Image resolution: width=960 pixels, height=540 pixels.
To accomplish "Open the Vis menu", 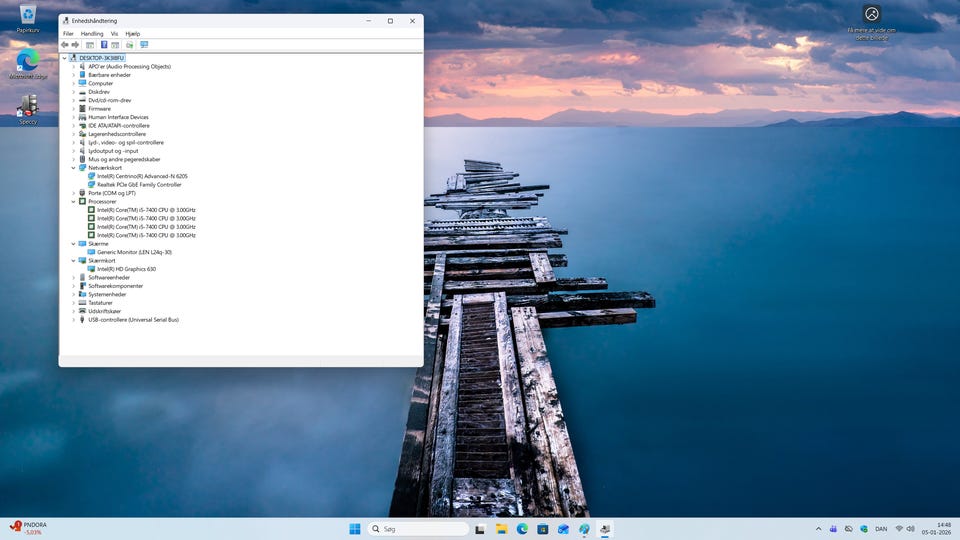I will tap(114, 34).
